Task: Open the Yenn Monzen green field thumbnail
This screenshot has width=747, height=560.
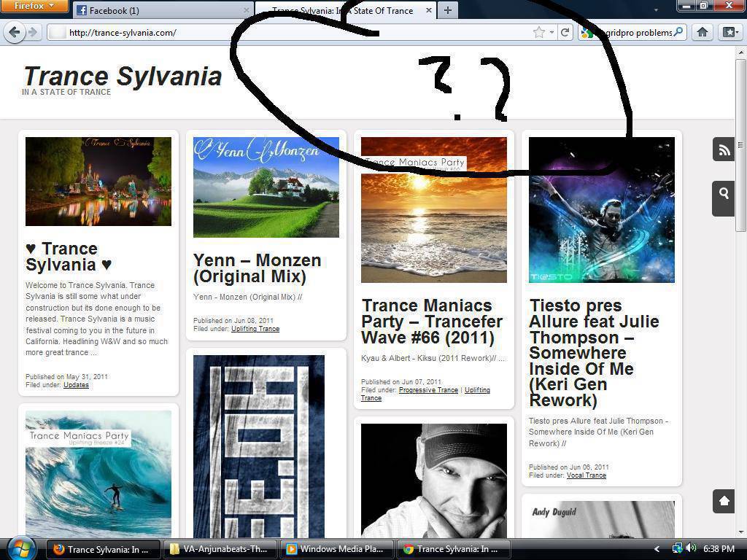Action: tap(266, 187)
